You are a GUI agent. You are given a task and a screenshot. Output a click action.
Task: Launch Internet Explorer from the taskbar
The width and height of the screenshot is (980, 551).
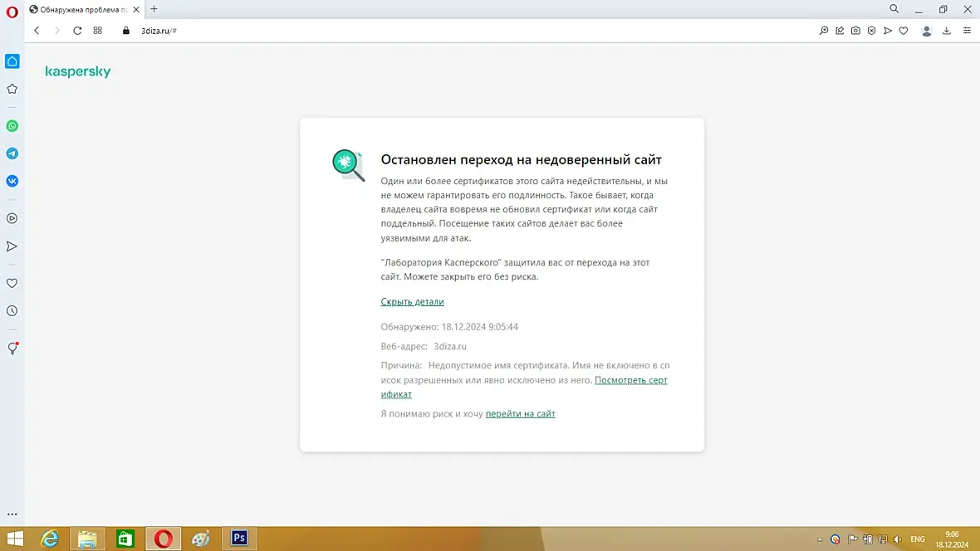[x=49, y=539]
